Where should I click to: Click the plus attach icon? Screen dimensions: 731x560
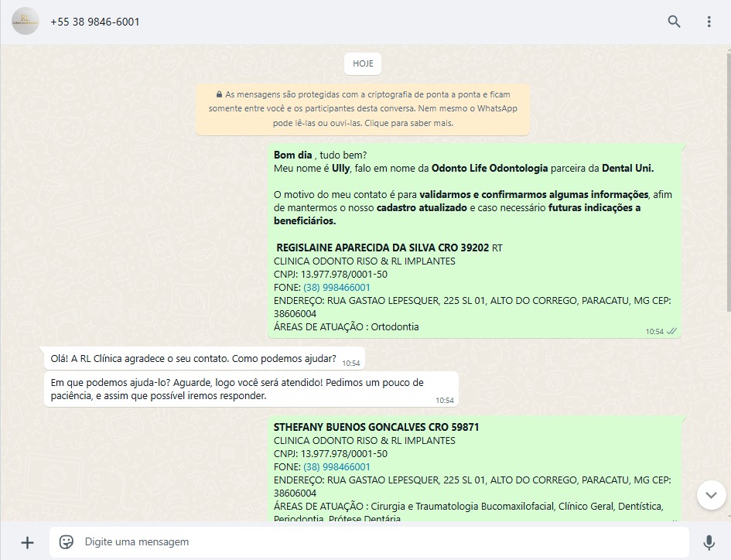click(27, 542)
